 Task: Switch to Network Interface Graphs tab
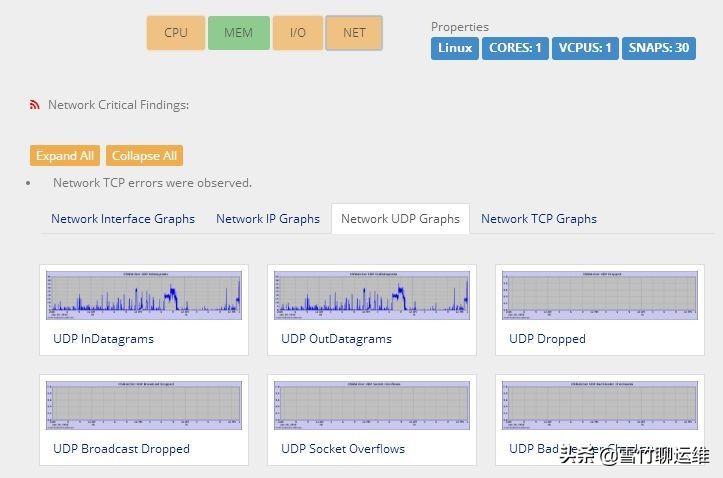[123, 218]
